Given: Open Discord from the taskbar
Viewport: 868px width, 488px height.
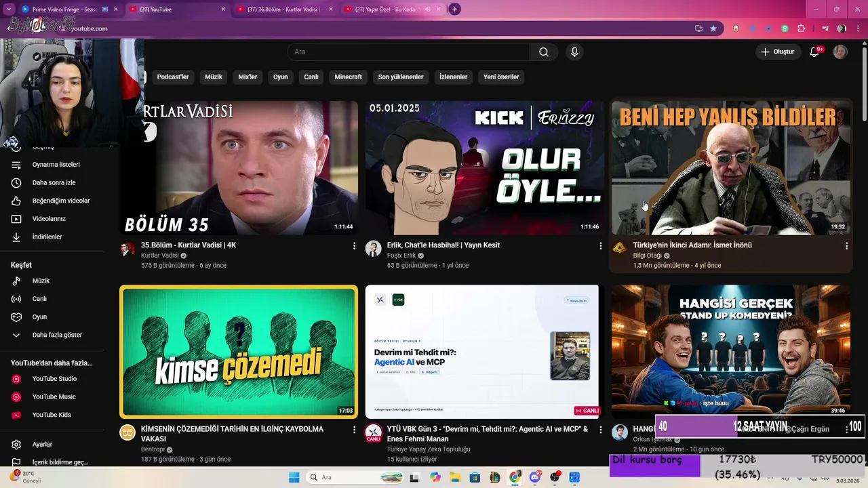Looking at the screenshot, I should pyautogui.click(x=535, y=477).
